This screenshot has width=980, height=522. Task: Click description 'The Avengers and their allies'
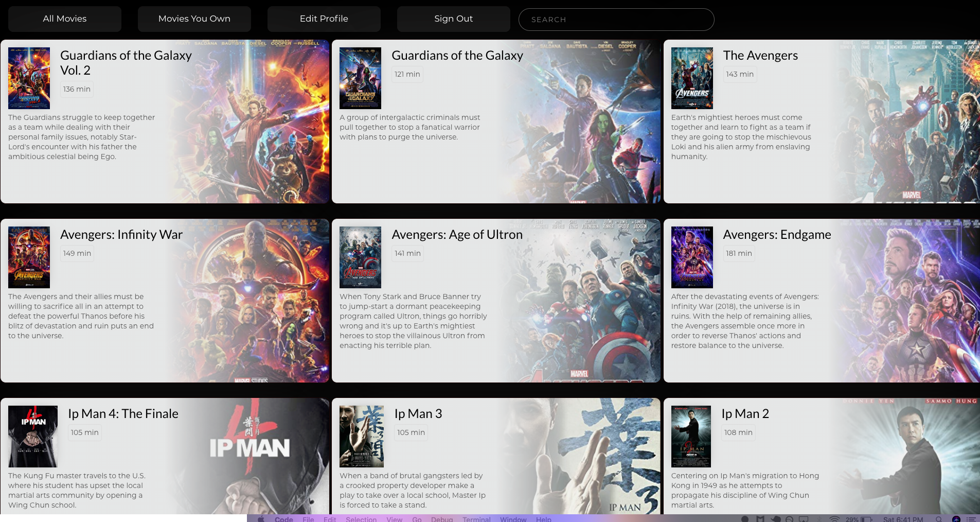(81, 316)
